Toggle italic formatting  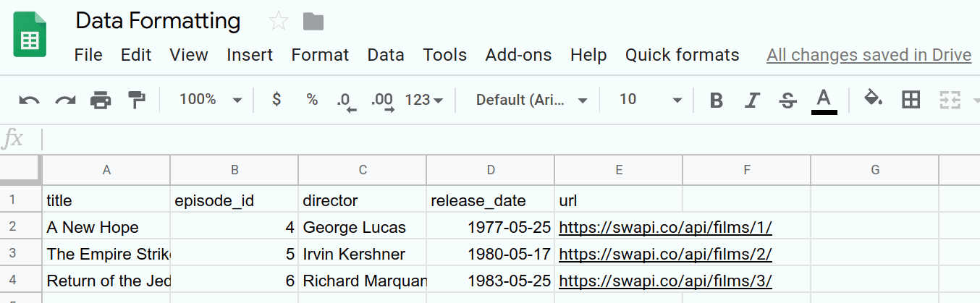(753, 100)
